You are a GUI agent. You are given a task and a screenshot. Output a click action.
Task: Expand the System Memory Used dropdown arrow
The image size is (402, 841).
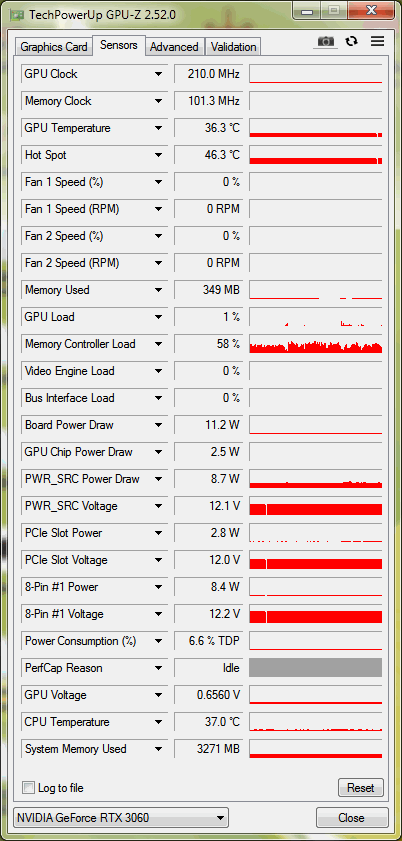click(158, 749)
